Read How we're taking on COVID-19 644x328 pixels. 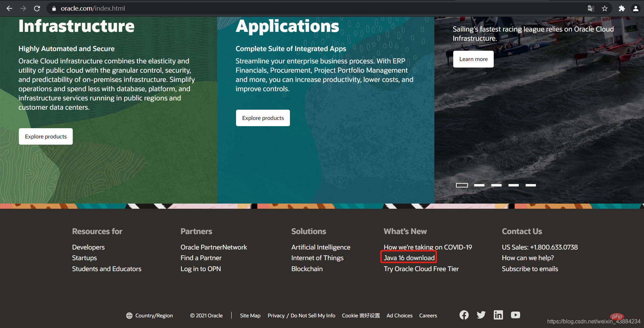click(428, 247)
